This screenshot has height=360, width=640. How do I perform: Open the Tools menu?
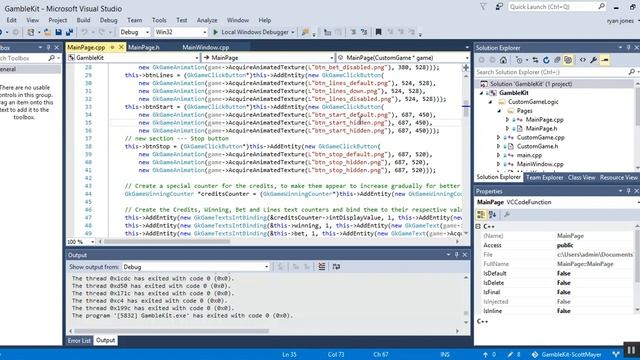point(159,20)
